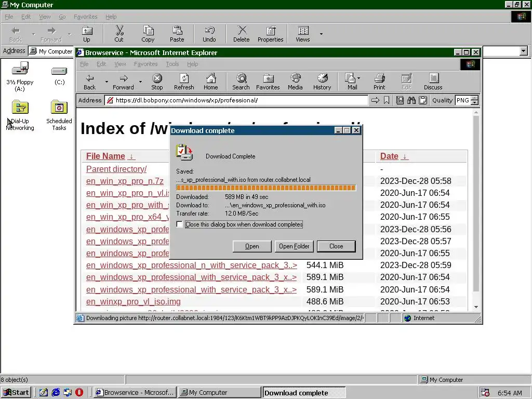Open the Tools menu in Internet Explorer
Viewport: 532px width, 399px height.
coord(172,64)
